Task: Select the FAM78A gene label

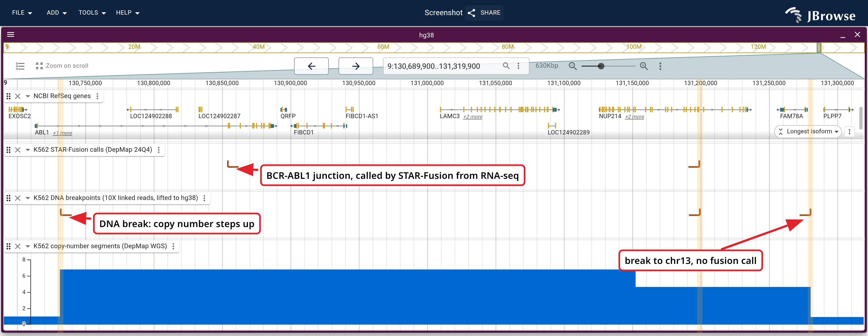Action: click(791, 116)
